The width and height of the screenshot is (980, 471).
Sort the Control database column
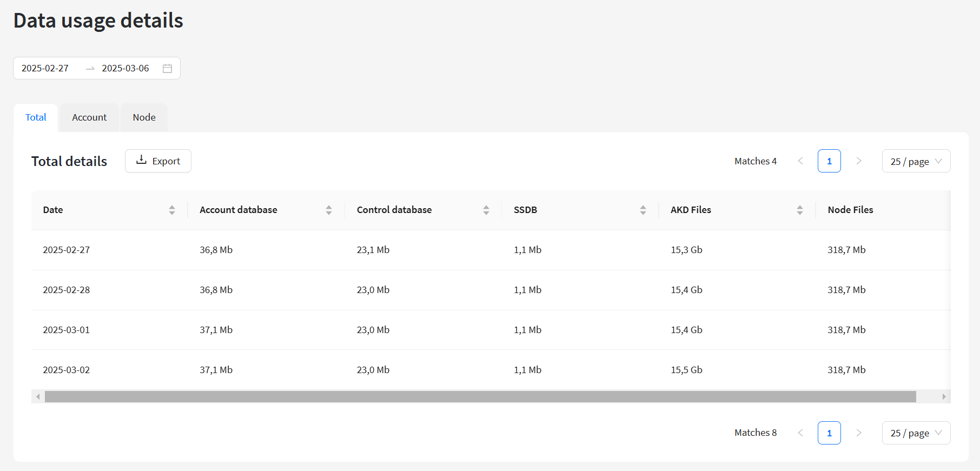point(486,210)
